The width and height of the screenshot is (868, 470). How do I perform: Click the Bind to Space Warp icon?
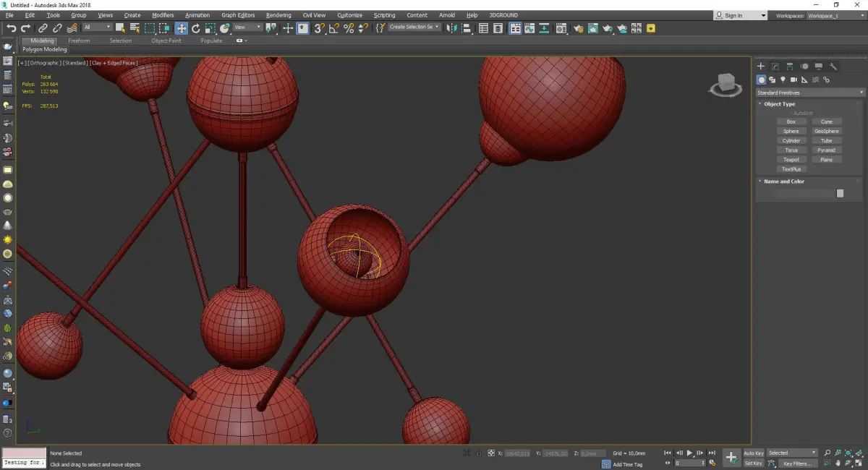click(x=72, y=28)
